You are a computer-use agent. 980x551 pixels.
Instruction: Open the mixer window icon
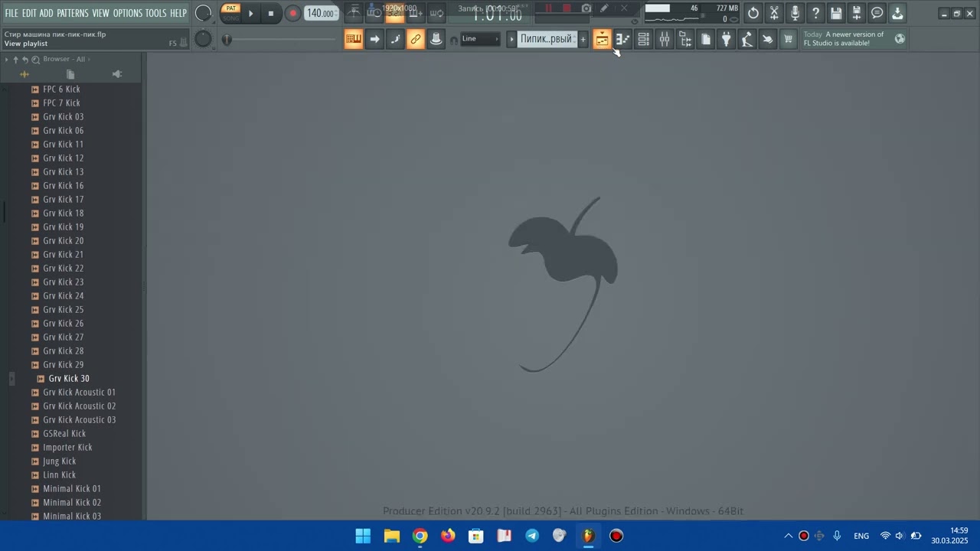coord(664,39)
